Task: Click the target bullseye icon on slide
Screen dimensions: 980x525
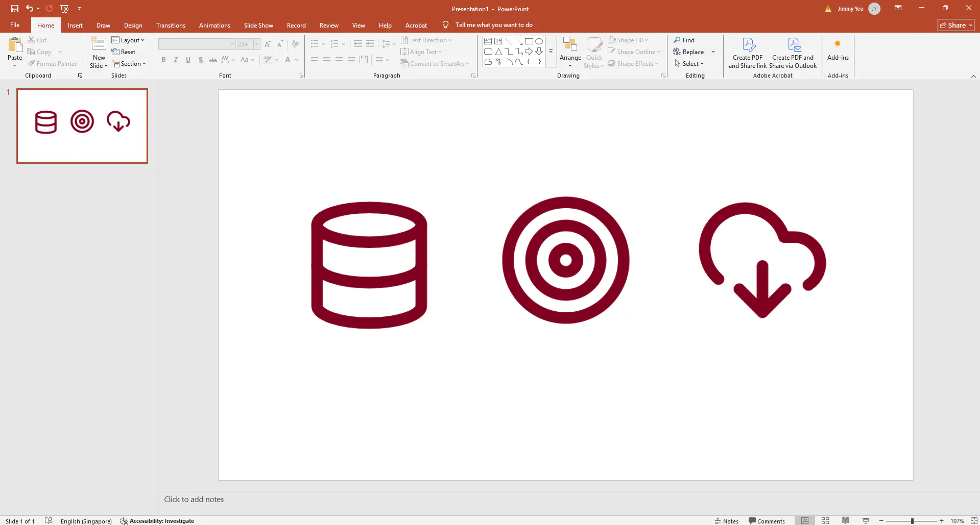Action: [566, 260]
